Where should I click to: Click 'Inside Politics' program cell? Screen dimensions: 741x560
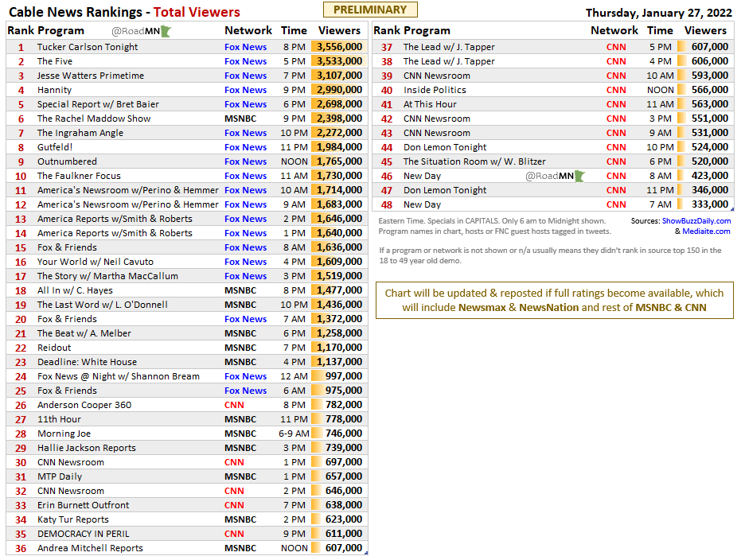coord(435,90)
